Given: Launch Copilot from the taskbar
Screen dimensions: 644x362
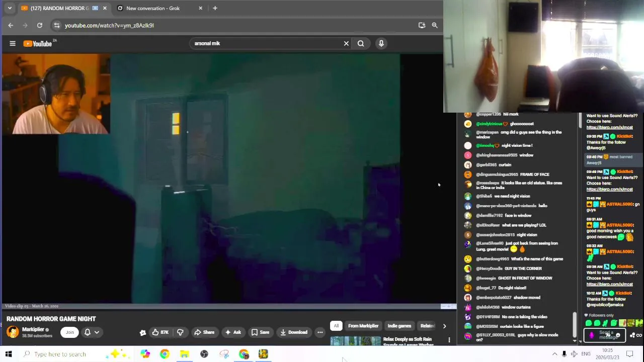Looking at the screenshot, I should click(145, 354).
